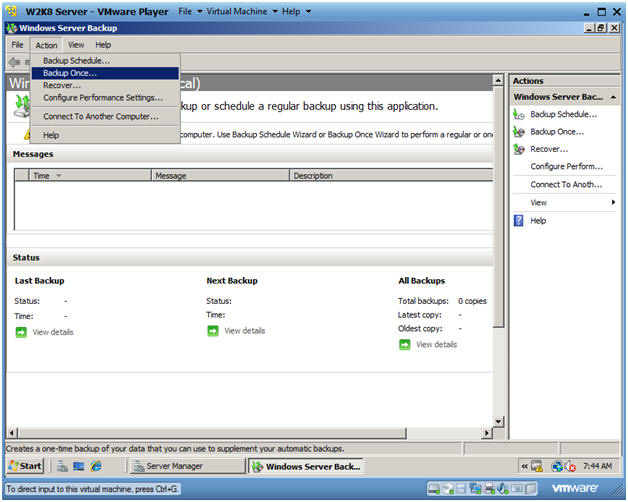628x502 pixels.
Task: Click VMware Player logo icon in title bar
Action: pyautogui.click(x=12, y=11)
